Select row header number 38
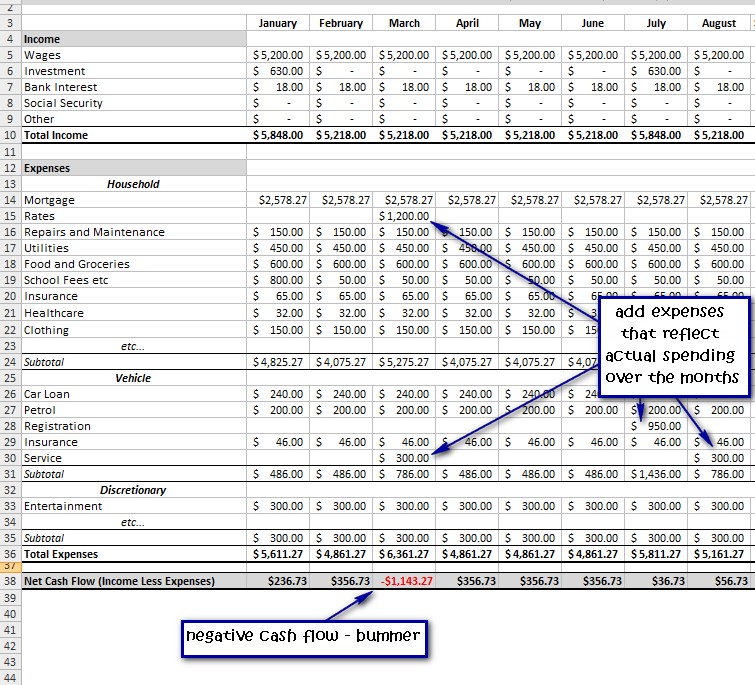This screenshot has width=755, height=685. click(11, 581)
